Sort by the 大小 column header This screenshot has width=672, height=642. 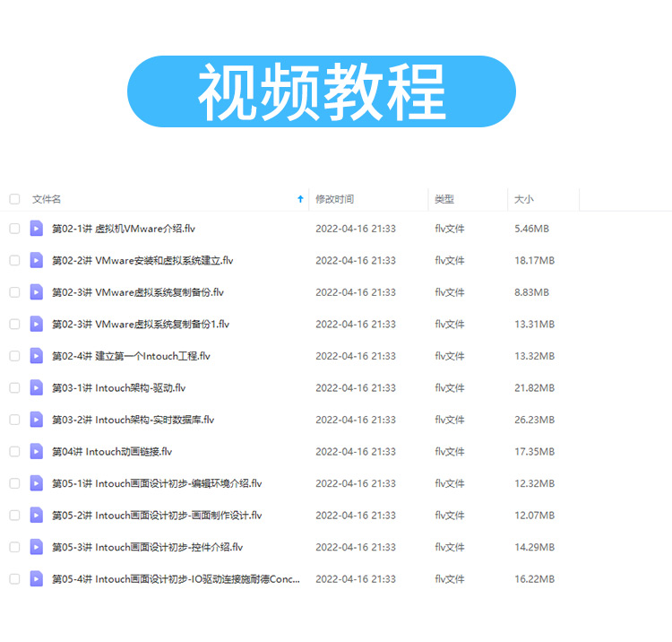tap(524, 199)
